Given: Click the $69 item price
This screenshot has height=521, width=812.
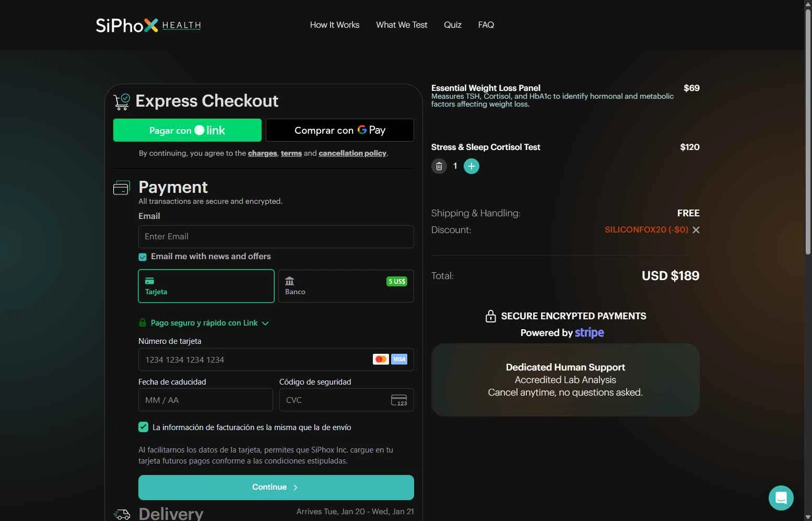Looking at the screenshot, I should [691, 88].
